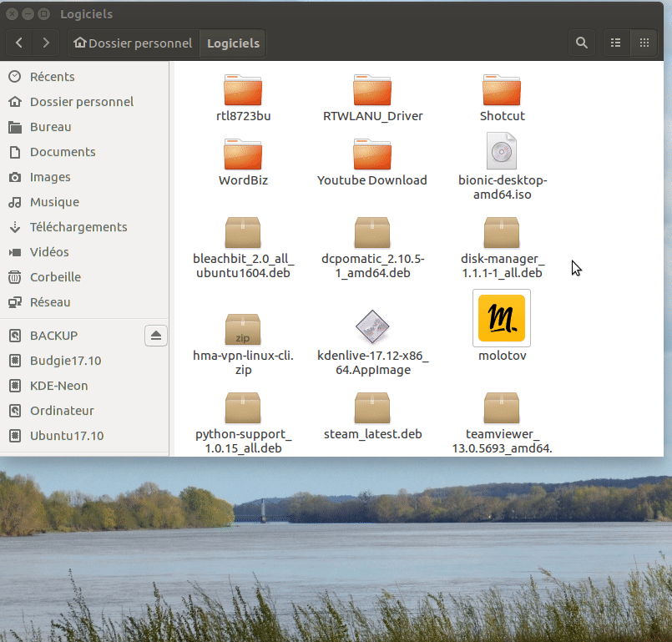Select the bleachbit_2.0_all_ubuntu1604.deb package

[243, 248]
